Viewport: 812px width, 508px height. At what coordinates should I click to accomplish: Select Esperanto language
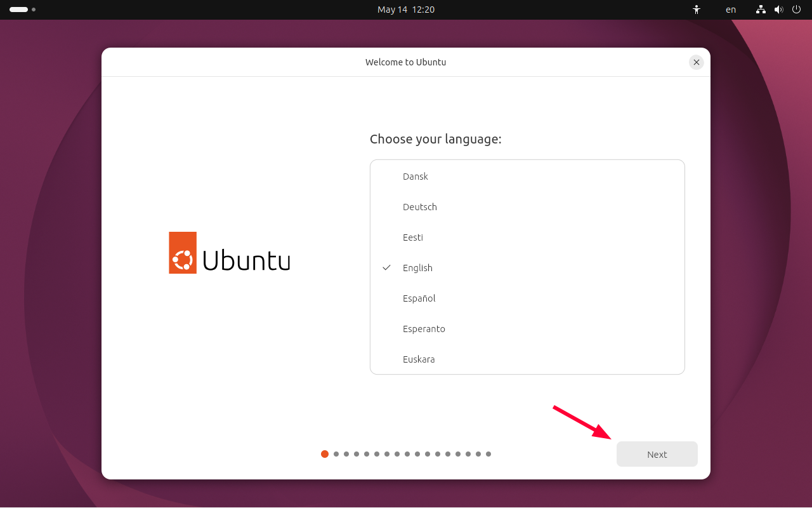point(527,329)
